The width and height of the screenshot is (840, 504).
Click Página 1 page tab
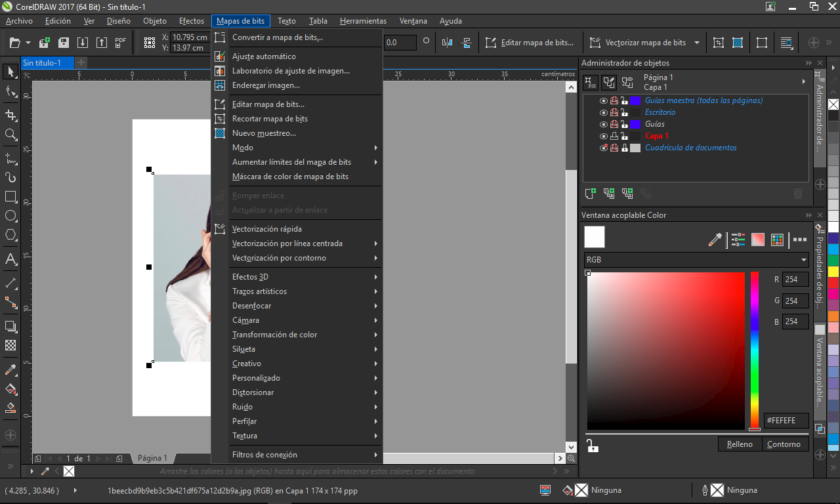coord(152,458)
